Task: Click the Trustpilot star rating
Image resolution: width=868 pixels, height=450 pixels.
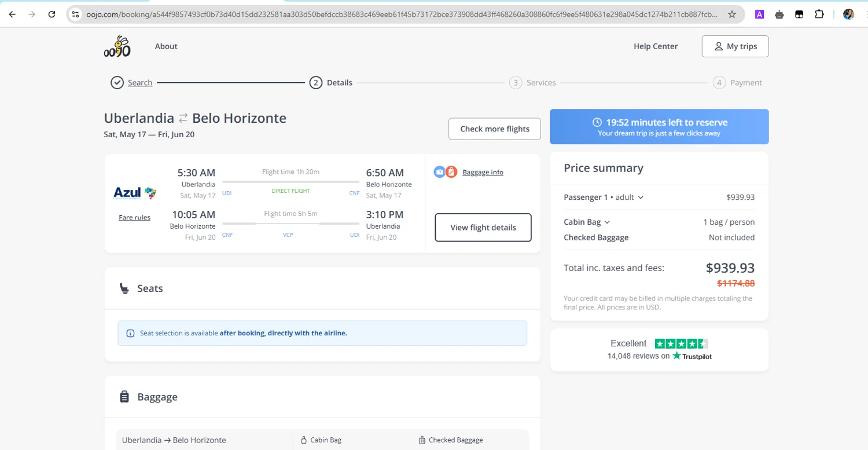Action: [681, 343]
